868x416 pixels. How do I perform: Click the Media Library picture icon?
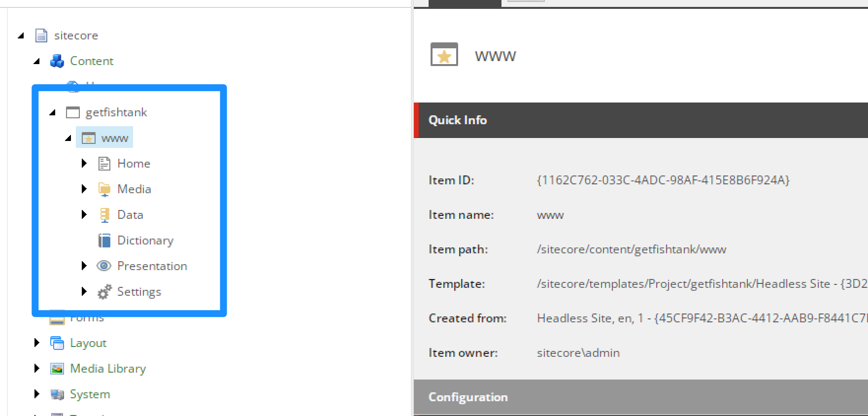(x=57, y=368)
